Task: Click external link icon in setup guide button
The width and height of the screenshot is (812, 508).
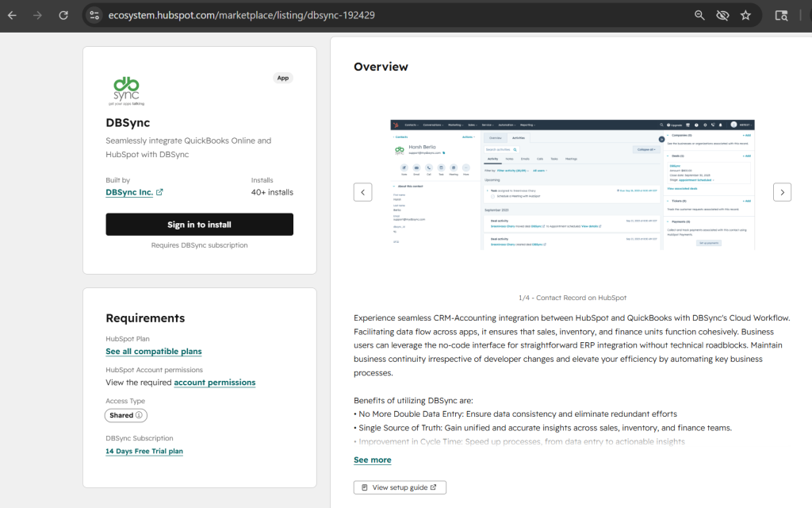Action: point(434,487)
